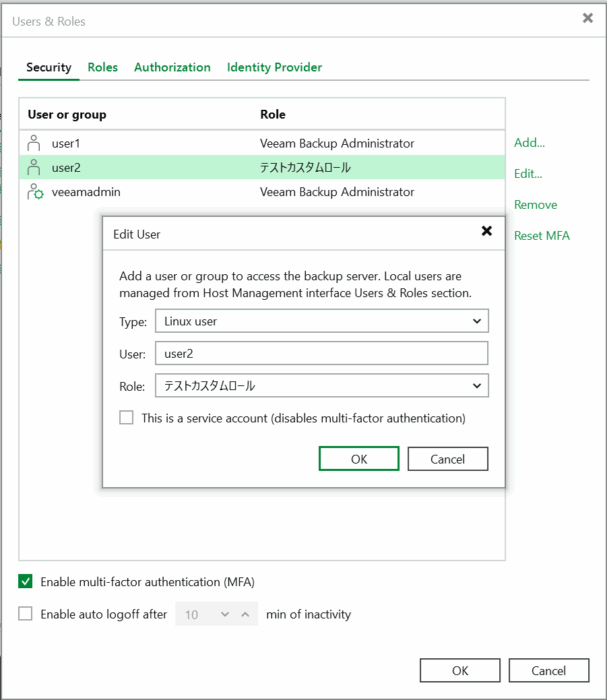Switch to the Security tab
Viewport: 607px width, 700px height.
coord(49,67)
